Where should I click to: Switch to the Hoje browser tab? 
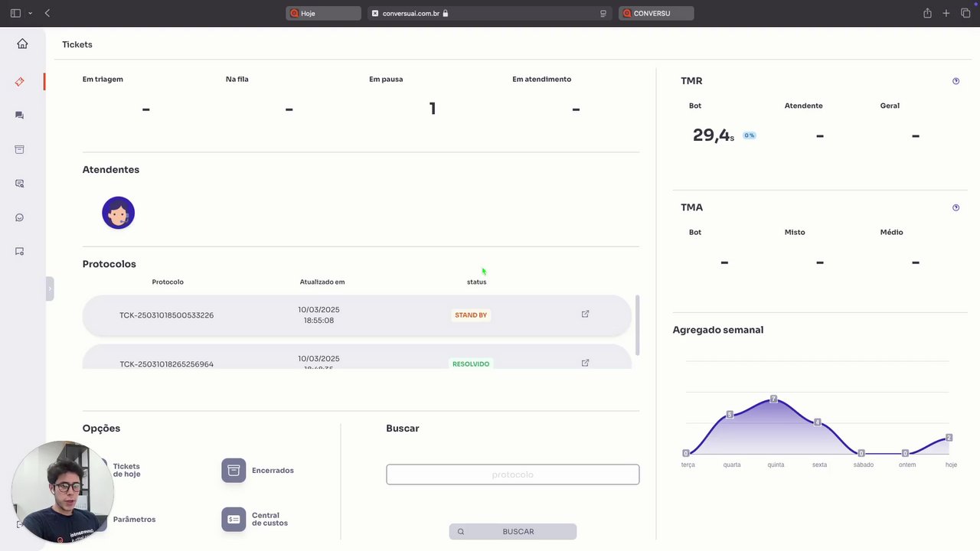click(x=323, y=13)
